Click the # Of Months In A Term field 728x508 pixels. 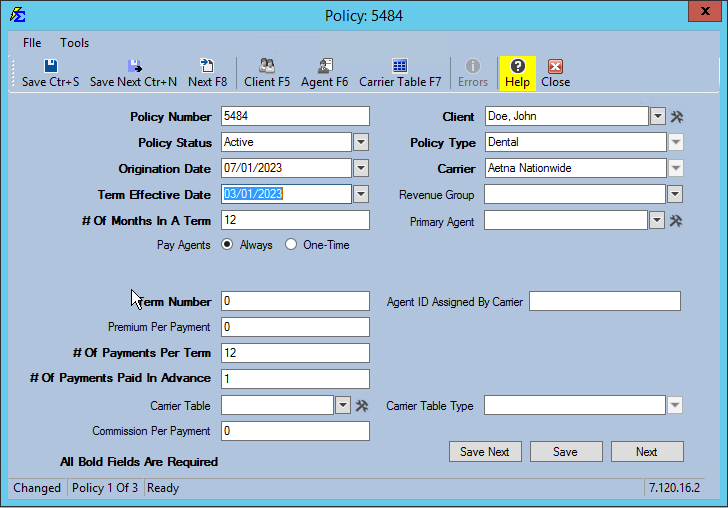click(x=295, y=220)
